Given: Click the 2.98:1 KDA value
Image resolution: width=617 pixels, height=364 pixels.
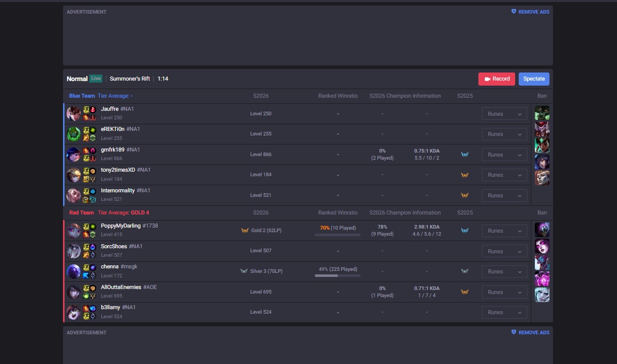Looking at the screenshot, I should click(427, 227).
